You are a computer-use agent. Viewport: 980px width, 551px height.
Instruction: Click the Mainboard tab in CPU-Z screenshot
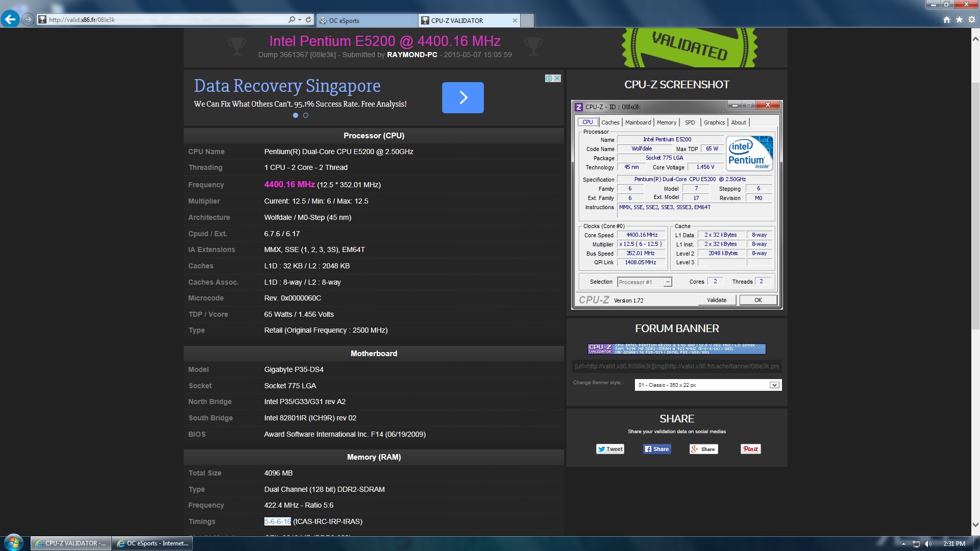coord(638,122)
